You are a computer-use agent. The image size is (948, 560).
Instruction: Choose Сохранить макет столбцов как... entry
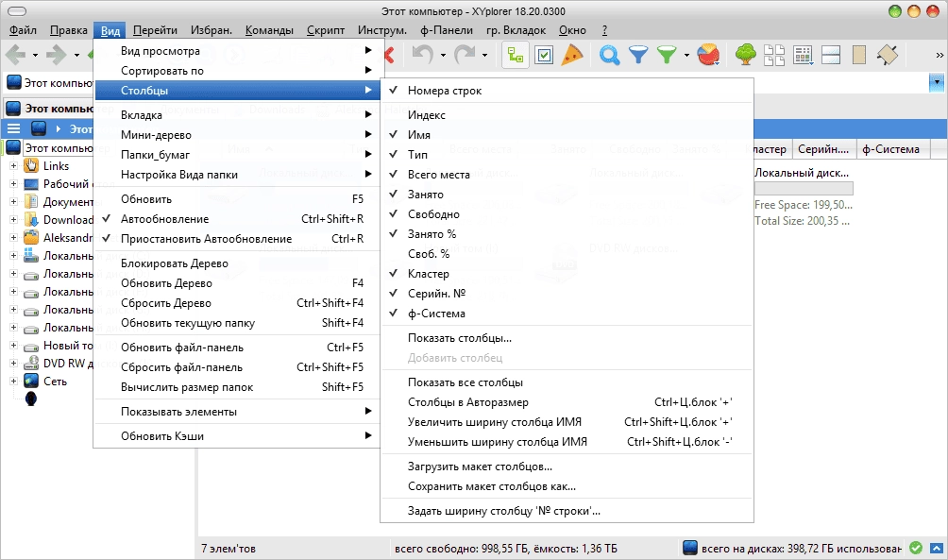[x=567, y=486]
